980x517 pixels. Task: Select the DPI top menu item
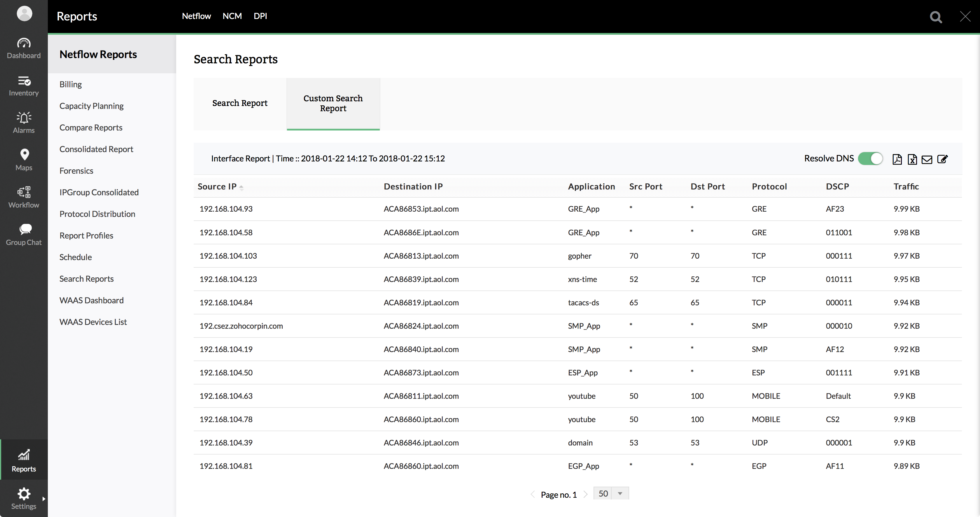260,16
